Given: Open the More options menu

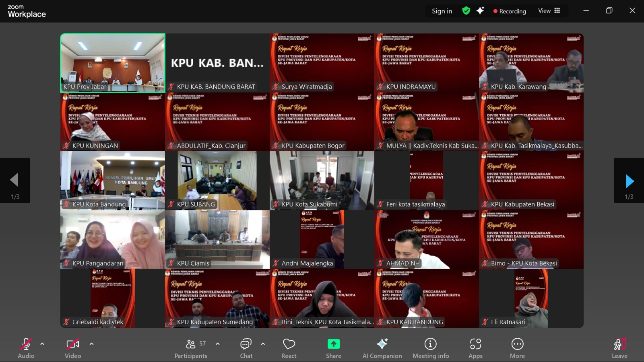Looking at the screenshot, I should [517, 344].
